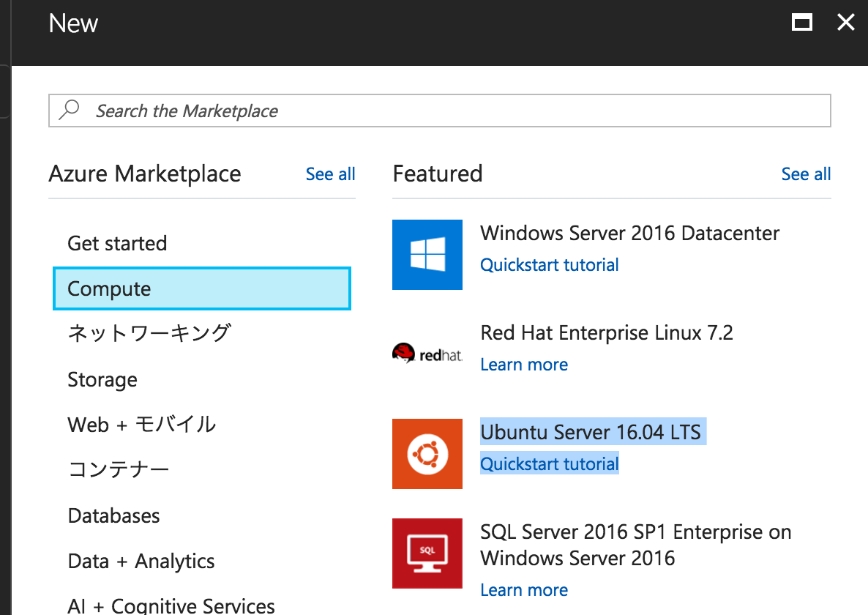This screenshot has height=615, width=868.
Task: Open the Data + Analytics category
Action: coord(141,561)
